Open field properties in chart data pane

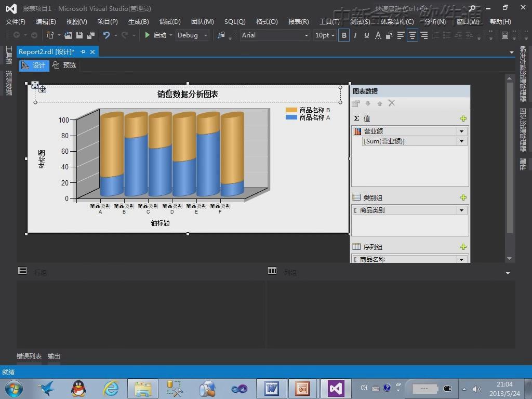(356, 103)
